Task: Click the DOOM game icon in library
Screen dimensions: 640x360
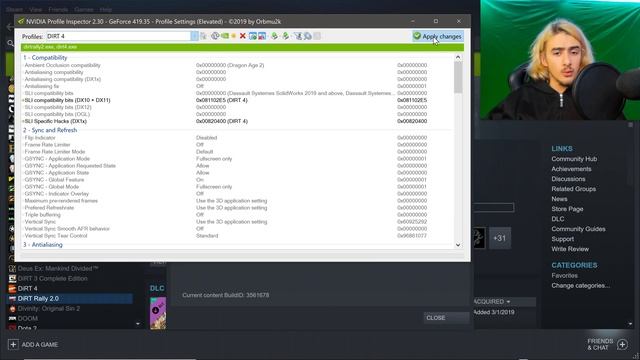Action: pos(12,318)
